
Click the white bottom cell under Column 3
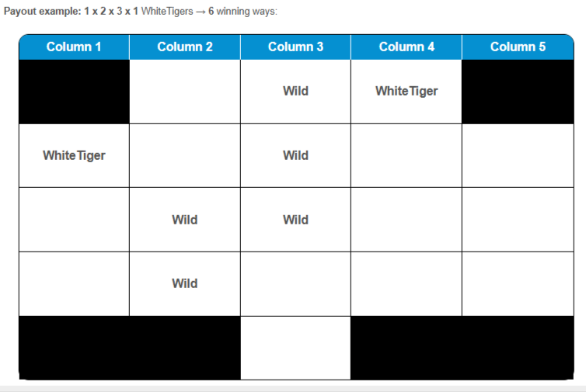[x=295, y=348]
